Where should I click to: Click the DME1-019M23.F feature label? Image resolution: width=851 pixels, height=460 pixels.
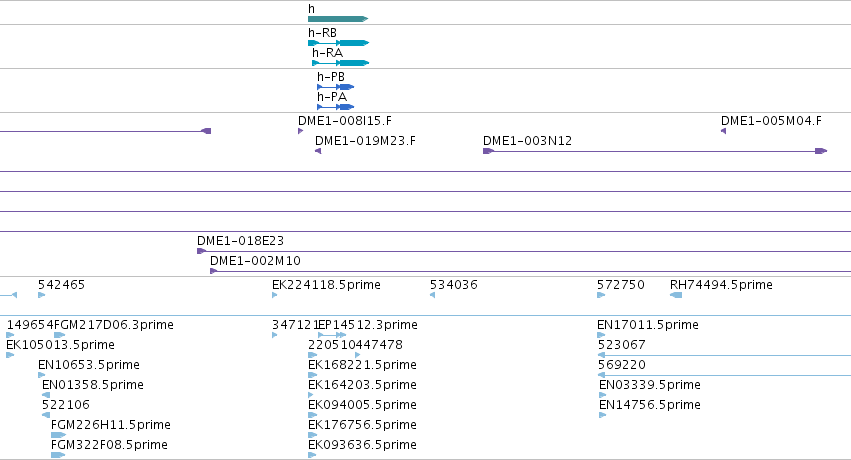tap(365, 140)
